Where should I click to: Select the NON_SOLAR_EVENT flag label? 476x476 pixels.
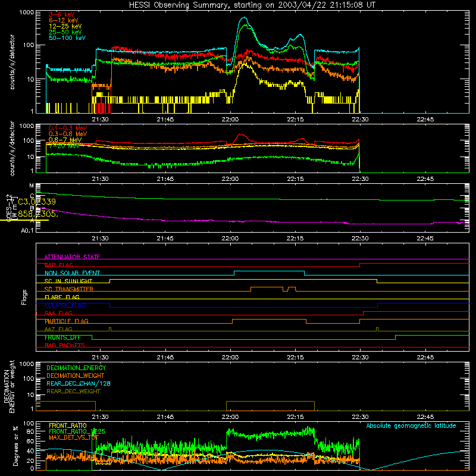pyautogui.click(x=72, y=273)
